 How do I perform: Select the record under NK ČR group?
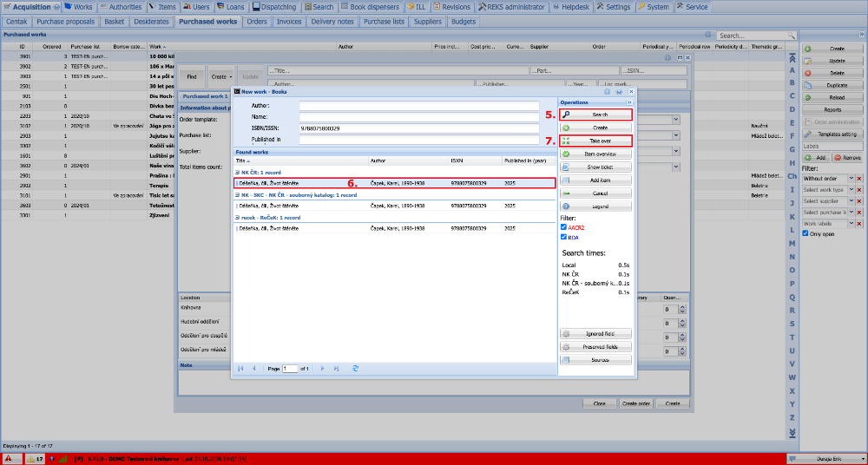[394, 183]
